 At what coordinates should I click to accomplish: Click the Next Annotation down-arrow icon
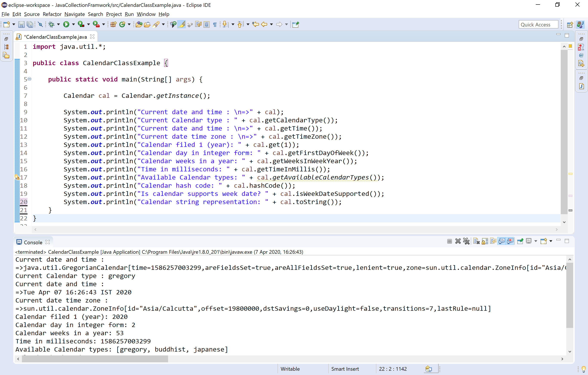(x=225, y=25)
